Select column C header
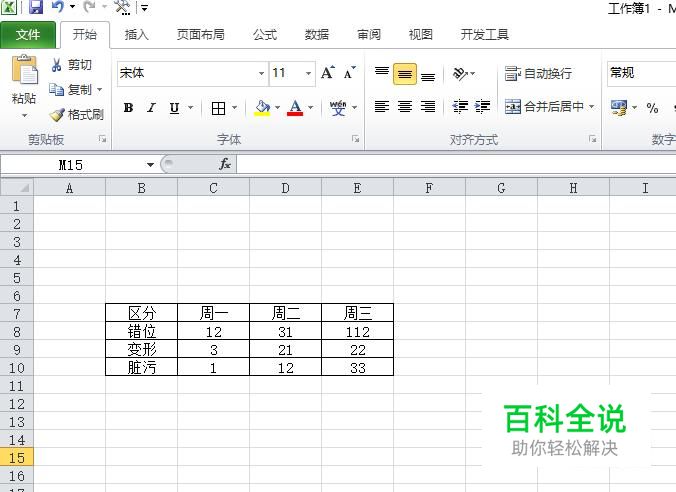This screenshot has width=676, height=492. point(213,188)
